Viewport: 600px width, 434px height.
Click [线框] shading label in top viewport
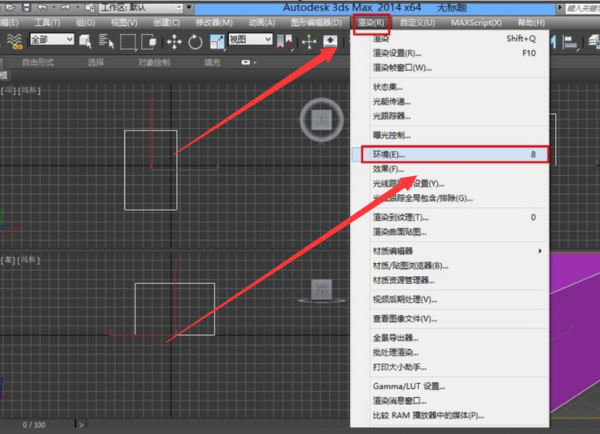29,90
